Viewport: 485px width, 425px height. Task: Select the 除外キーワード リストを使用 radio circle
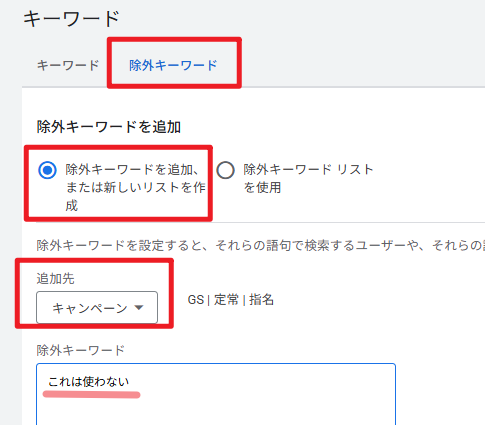click(225, 170)
